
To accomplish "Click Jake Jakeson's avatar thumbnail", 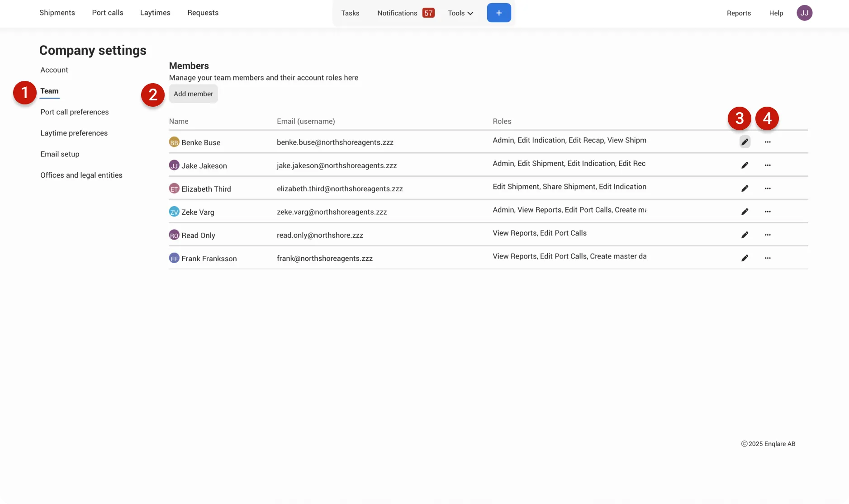I will pos(174,165).
